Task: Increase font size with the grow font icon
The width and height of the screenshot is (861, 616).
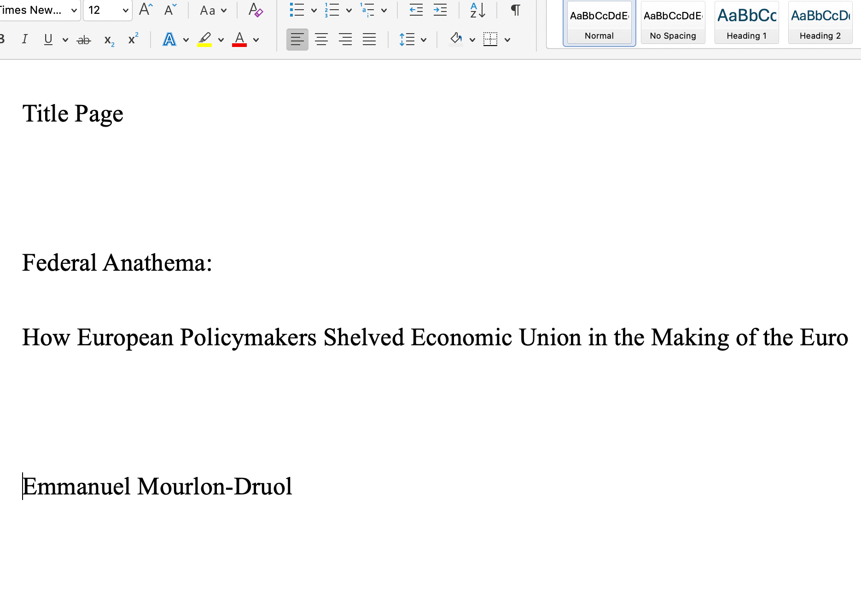Action: (x=145, y=10)
